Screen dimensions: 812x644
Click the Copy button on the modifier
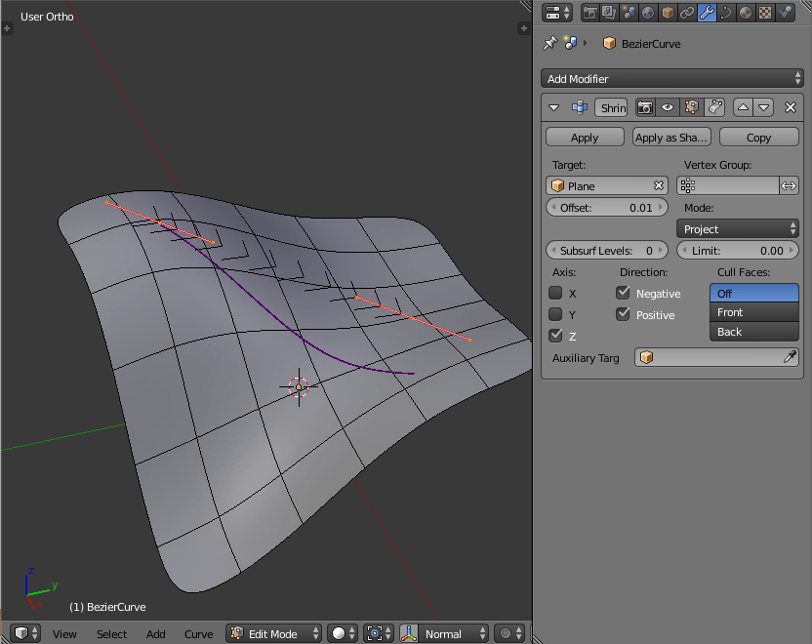(758, 137)
